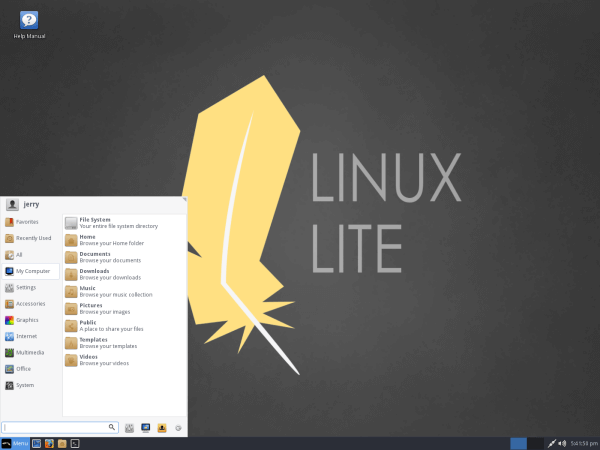Open the Public folder entry

(x=124, y=326)
